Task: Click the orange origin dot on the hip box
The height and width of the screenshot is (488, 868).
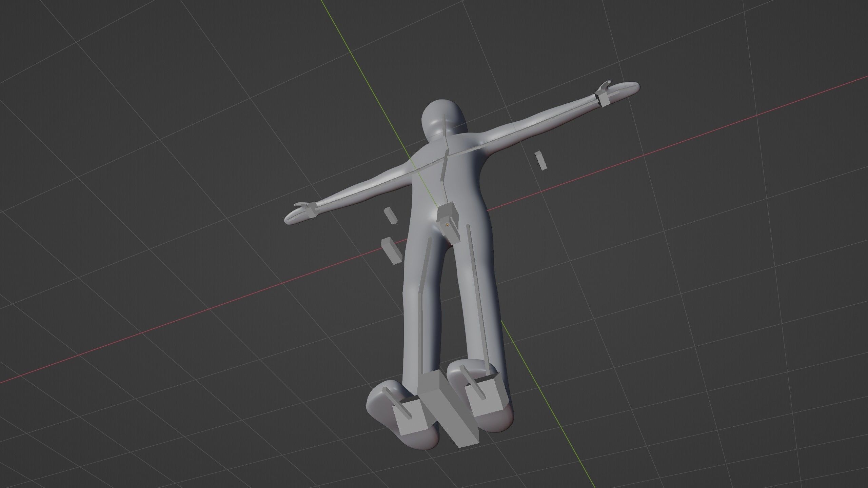Action: pos(447,224)
